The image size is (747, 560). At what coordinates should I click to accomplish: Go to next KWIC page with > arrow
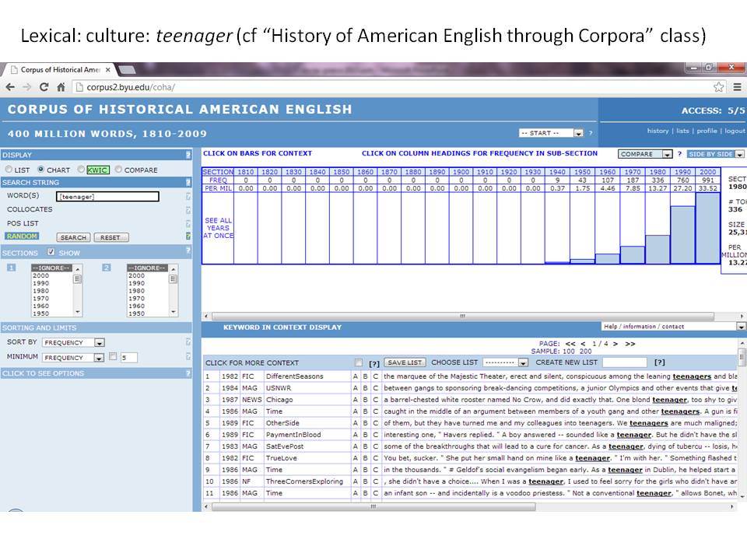coord(615,343)
